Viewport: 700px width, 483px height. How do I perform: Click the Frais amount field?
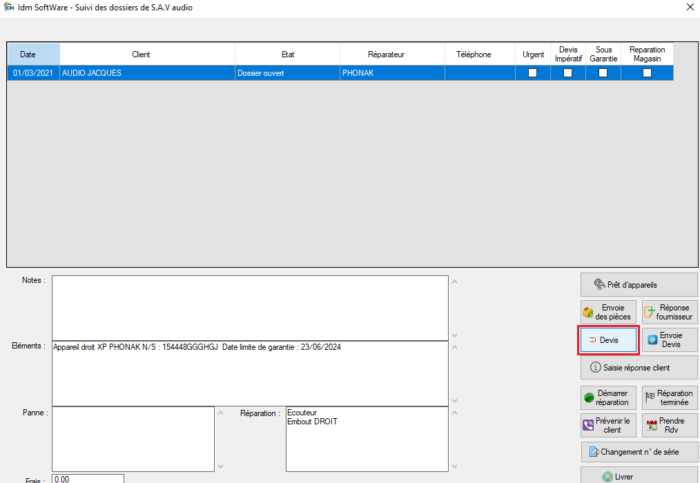coord(88,479)
